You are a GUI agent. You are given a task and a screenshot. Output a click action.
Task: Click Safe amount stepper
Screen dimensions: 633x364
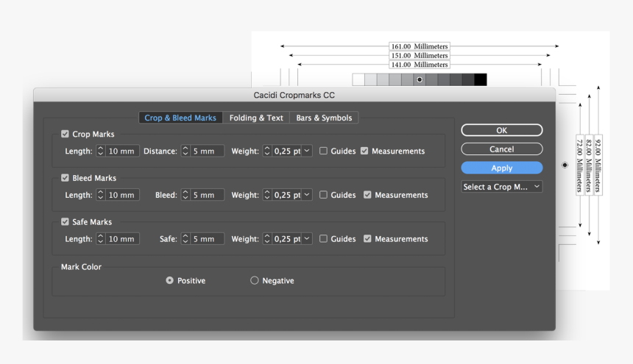[185, 239]
